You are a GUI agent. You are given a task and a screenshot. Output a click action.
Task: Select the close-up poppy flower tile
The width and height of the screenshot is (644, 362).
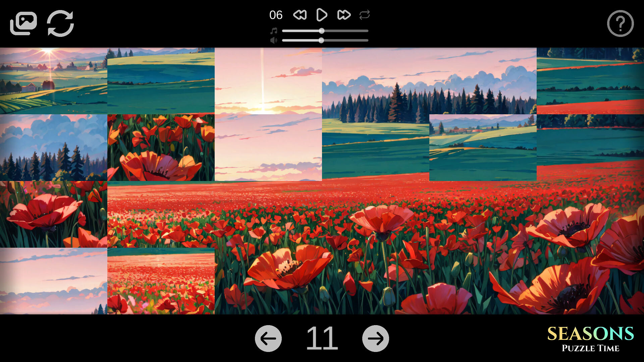coord(160,147)
